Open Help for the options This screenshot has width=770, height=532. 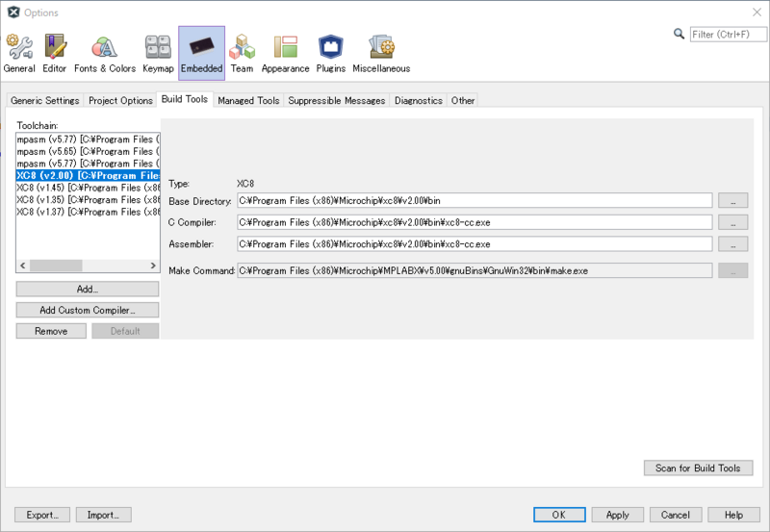click(733, 515)
